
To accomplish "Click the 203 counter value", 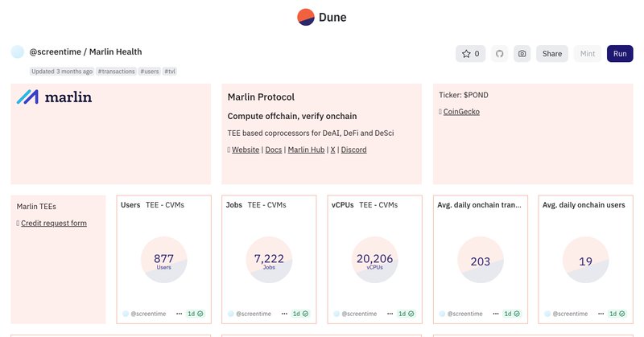I will 480,261.
